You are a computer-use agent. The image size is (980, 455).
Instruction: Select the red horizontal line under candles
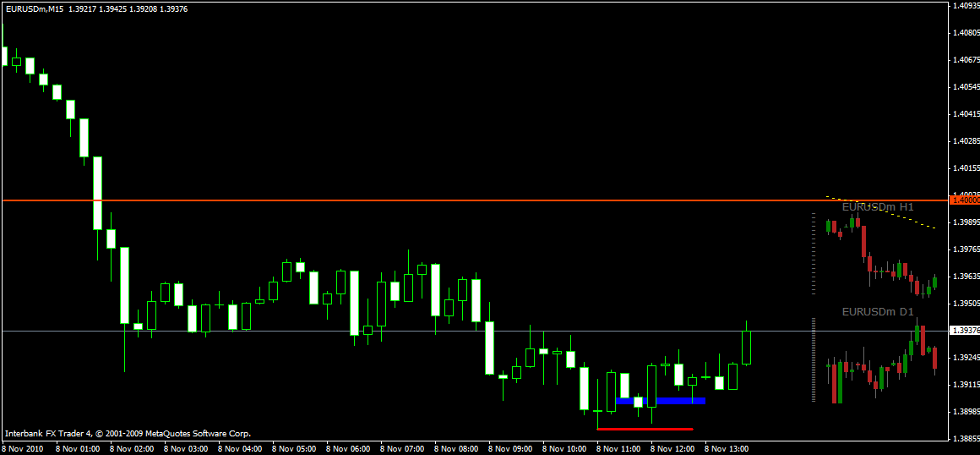pyautogui.click(x=645, y=429)
